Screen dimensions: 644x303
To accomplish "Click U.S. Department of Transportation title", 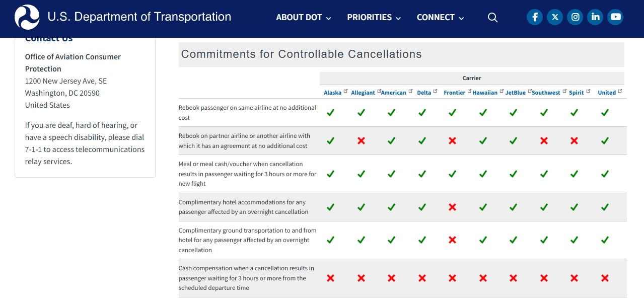I will coord(139,17).
